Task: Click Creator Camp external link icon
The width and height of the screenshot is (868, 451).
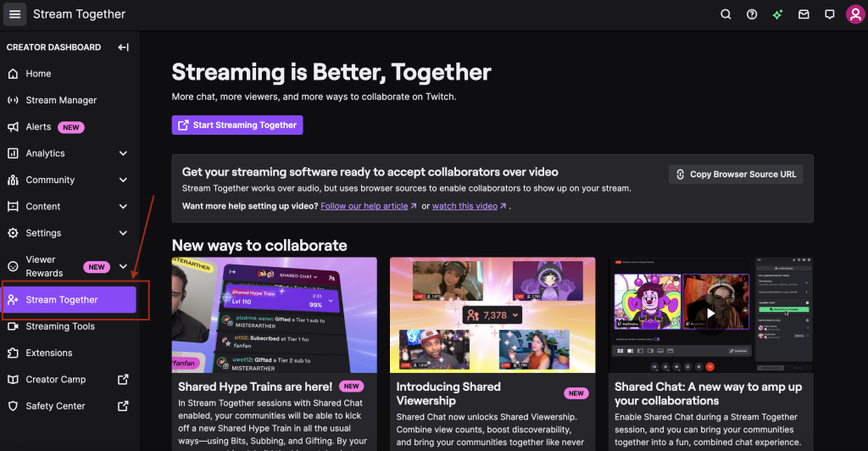Action: coord(123,380)
